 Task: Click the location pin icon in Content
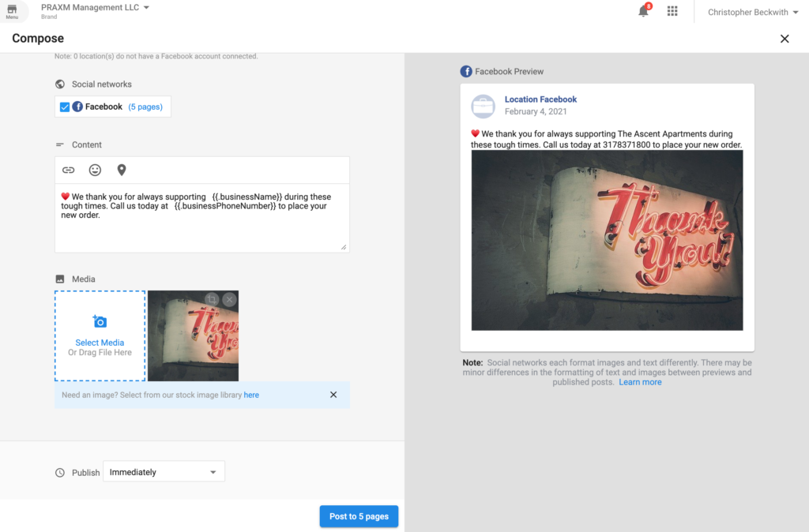click(x=122, y=170)
